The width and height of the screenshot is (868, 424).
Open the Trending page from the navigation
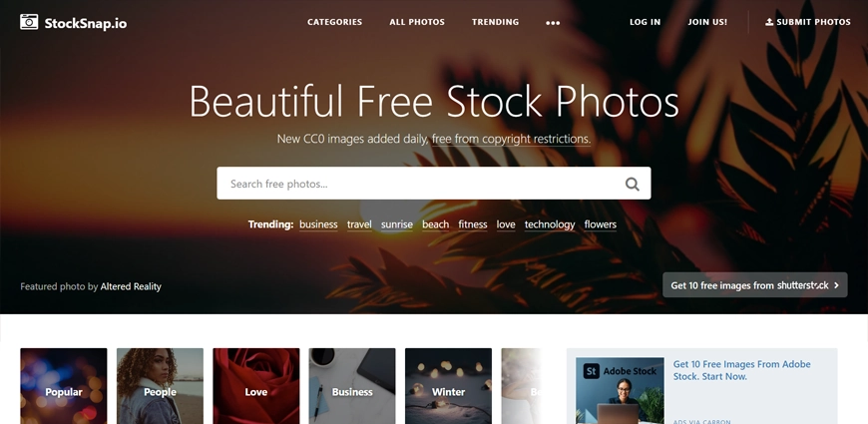(x=495, y=22)
